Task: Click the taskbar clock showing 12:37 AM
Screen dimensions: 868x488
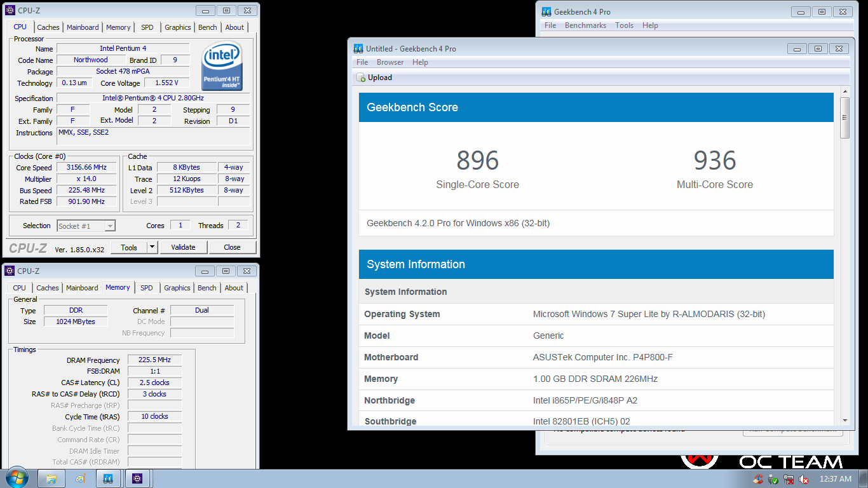Action: [835, 479]
